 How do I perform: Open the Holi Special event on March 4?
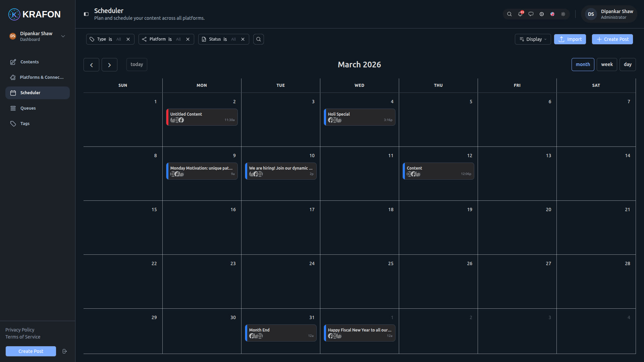(359, 117)
